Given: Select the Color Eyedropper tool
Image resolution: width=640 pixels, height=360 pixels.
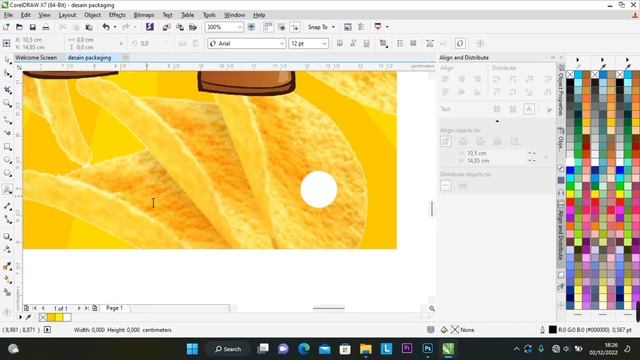Looking at the screenshot, I should click(7, 266).
